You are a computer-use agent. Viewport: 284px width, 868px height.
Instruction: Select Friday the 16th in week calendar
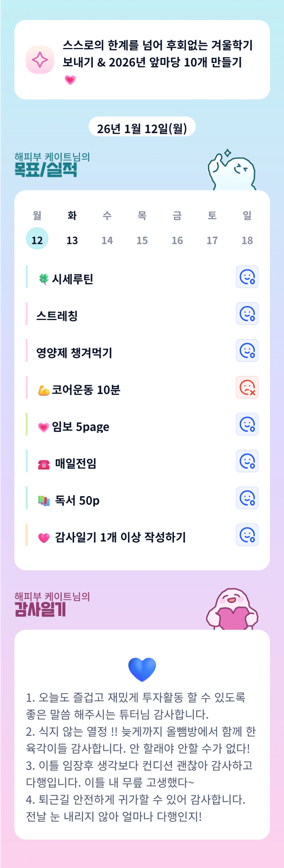(177, 240)
